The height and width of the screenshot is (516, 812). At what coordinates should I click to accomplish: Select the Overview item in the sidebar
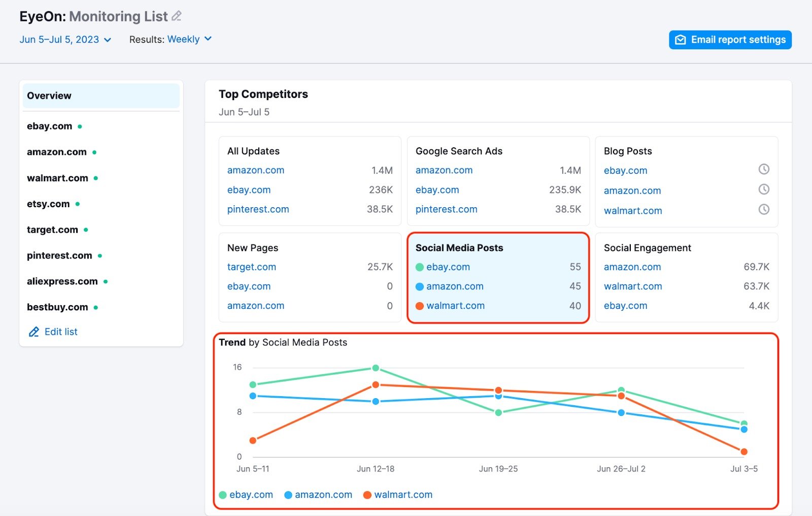coord(49,95)
